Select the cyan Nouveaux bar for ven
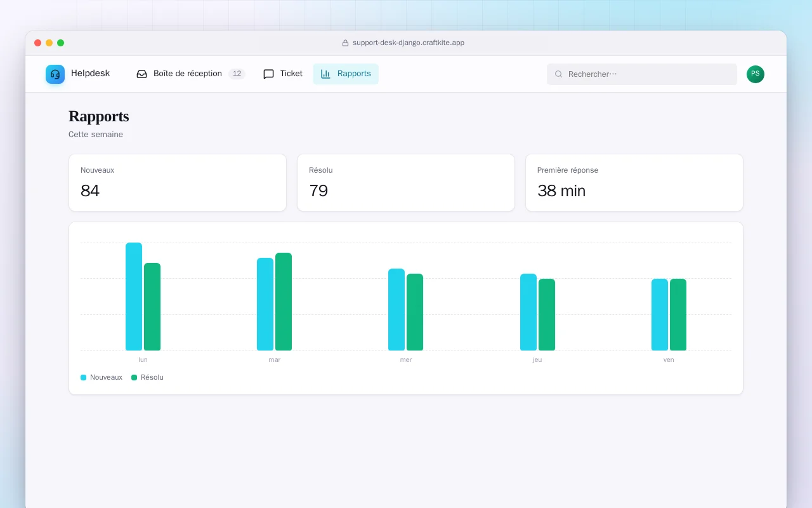This screenshot has height=508, width=812. [x=660, y=314]
